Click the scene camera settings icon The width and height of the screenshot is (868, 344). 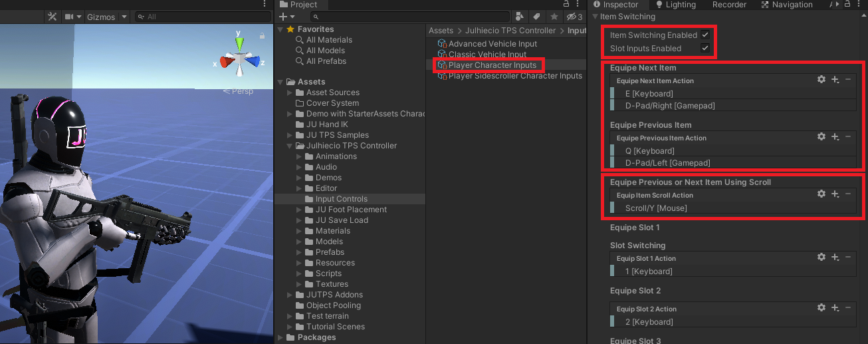coord(69,17)
